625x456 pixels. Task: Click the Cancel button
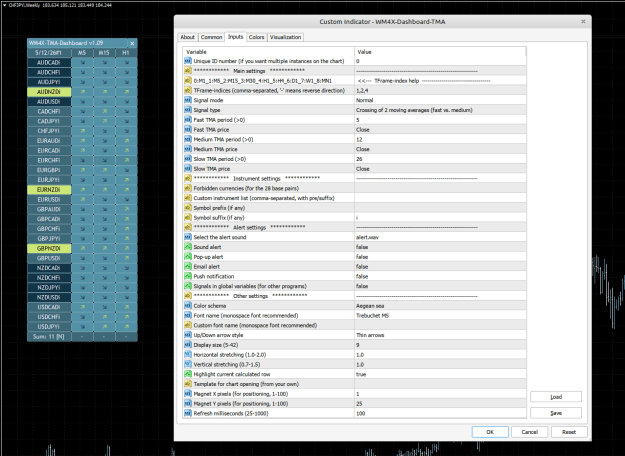pos(529,432)
